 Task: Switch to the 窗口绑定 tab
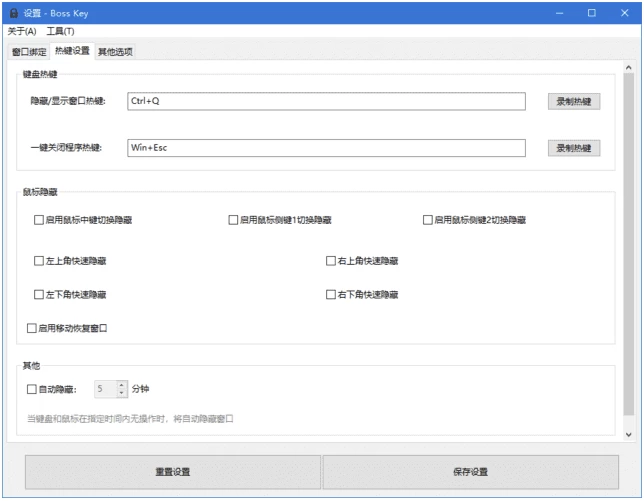coord(28,51)
